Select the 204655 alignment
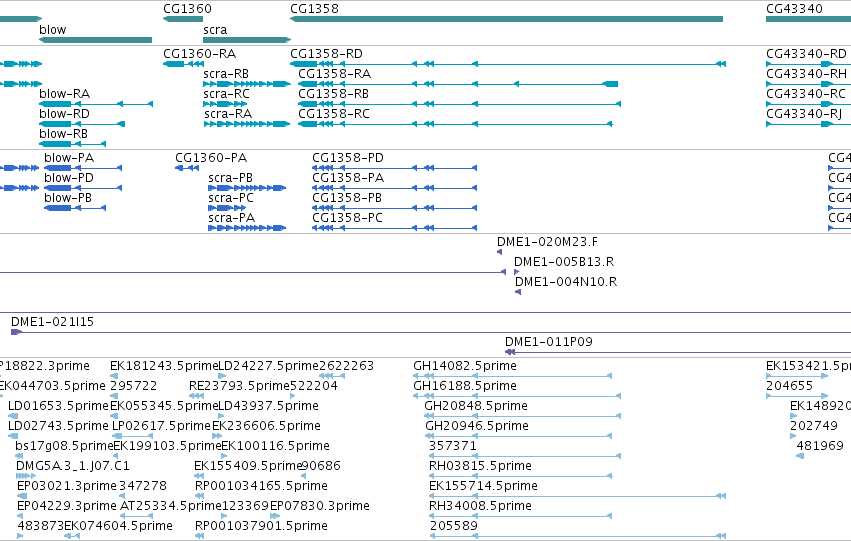The width and height of the screenshot is (851, 541). (x=797, y=396)
